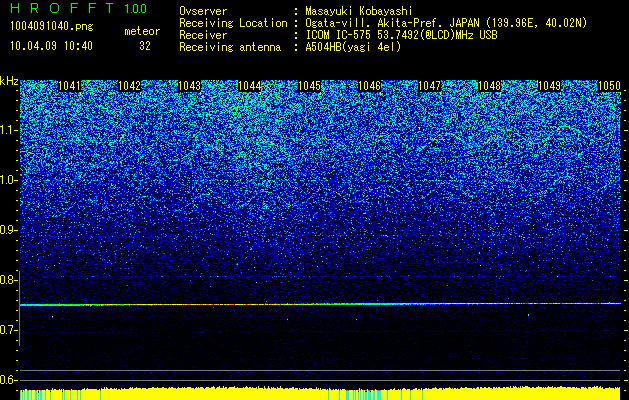The height and width of the screenshot is (400, 629).
Task: Select the 1043 time marker label
Action: (x=189, y=86)
